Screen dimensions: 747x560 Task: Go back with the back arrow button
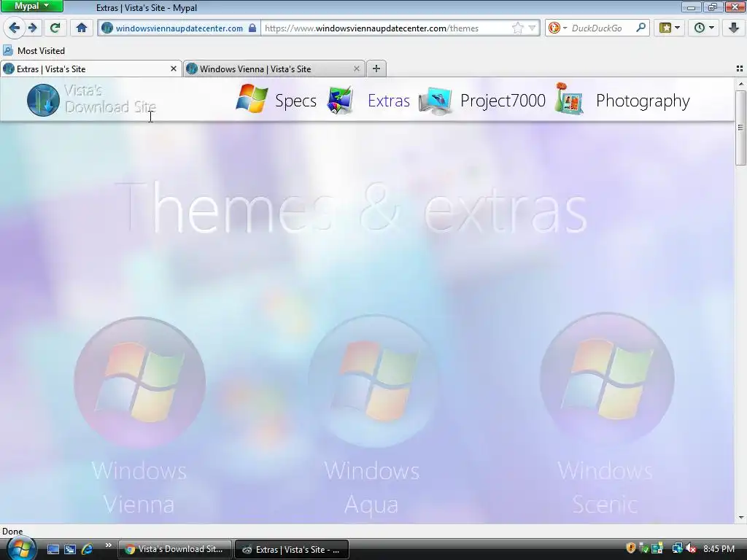[14, 28]
